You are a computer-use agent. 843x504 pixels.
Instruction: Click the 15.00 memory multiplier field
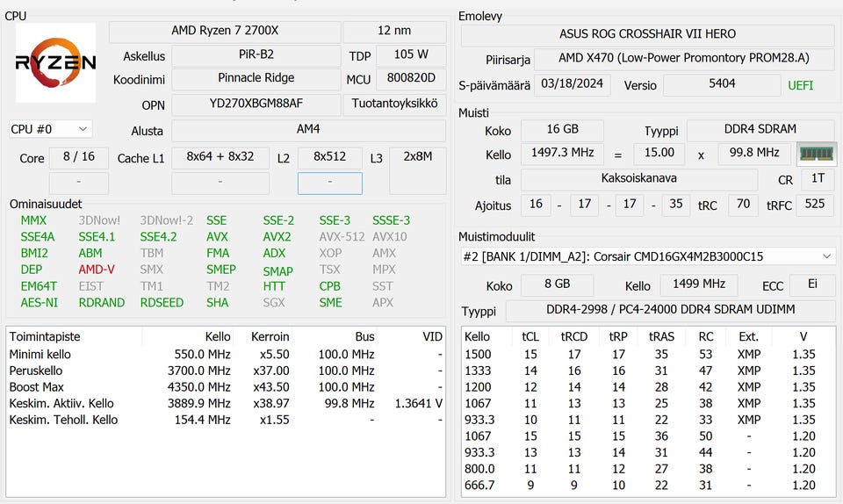pos(659,153)
